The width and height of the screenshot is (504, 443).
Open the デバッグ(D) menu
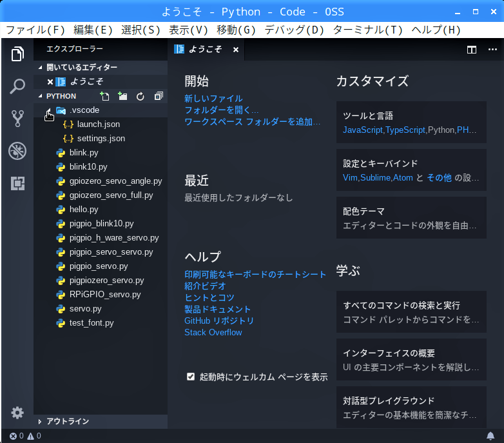pos(294,30)
